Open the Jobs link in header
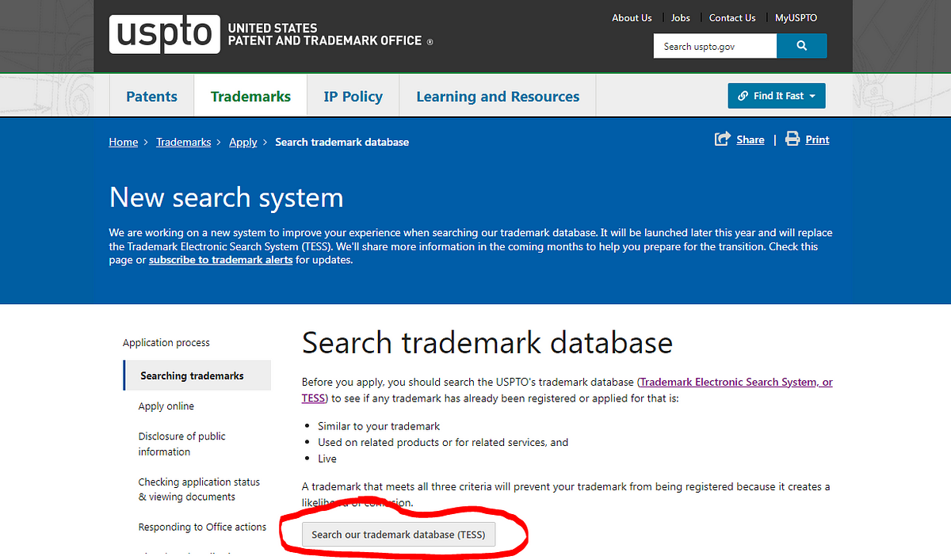Image resolution: width=951 pixels, height=560 pixels. point(681,17)
